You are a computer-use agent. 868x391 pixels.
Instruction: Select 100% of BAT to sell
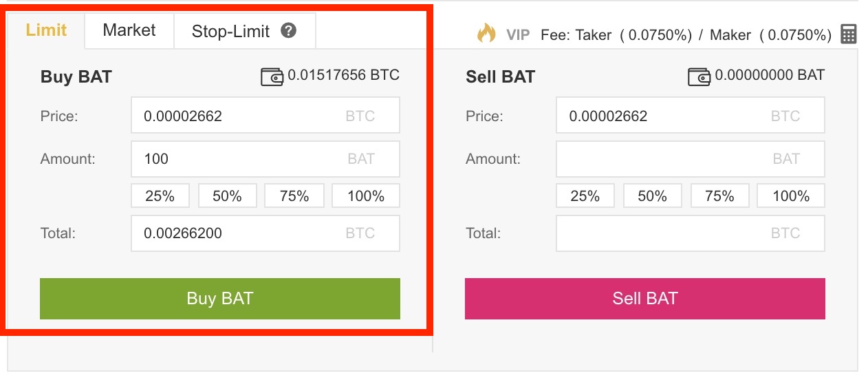click(790, 196)
